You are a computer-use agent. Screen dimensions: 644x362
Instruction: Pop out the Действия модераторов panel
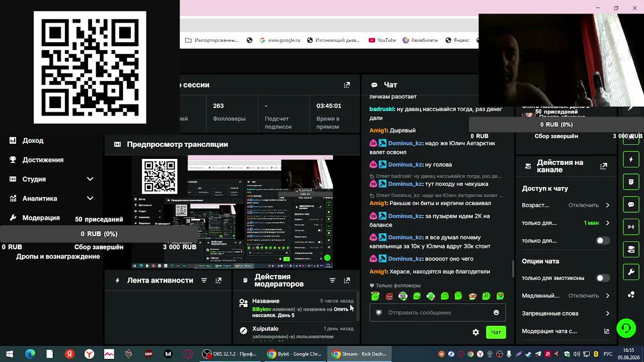347,281
